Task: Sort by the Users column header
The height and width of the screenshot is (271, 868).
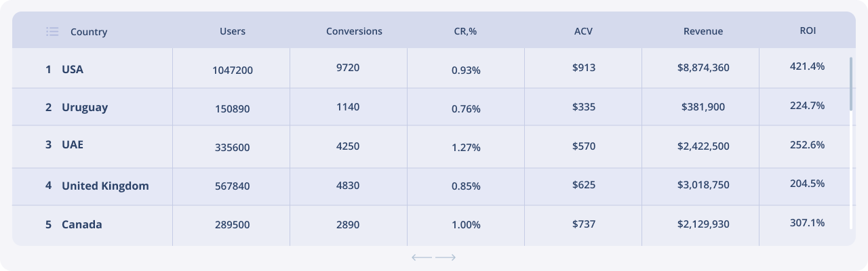Action: [233, 31]
